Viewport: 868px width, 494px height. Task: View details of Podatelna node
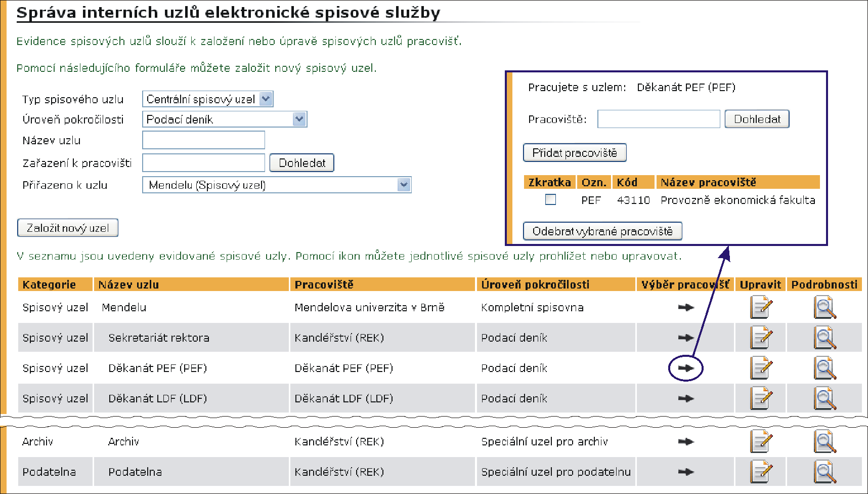[x=824, y=472]
